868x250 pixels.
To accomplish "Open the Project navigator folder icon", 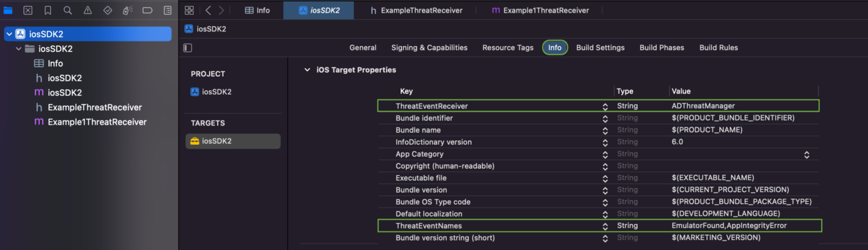I will tap(8, 11).
